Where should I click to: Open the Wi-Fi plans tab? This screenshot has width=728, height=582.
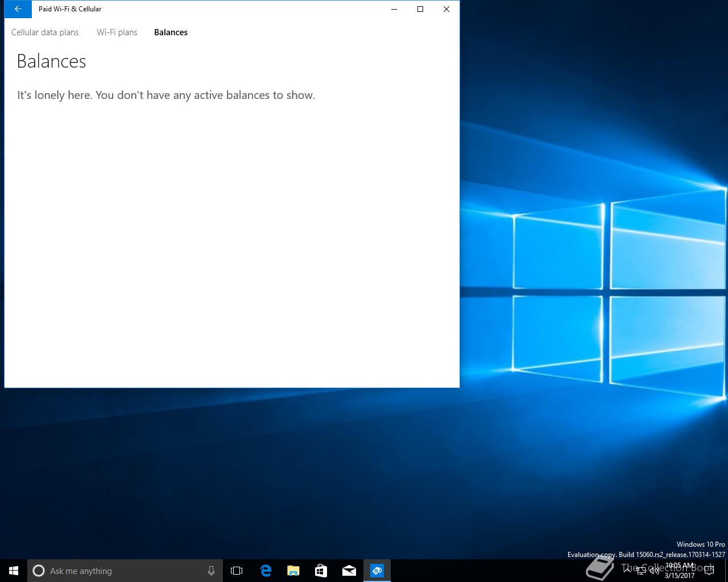click(117, 32)
